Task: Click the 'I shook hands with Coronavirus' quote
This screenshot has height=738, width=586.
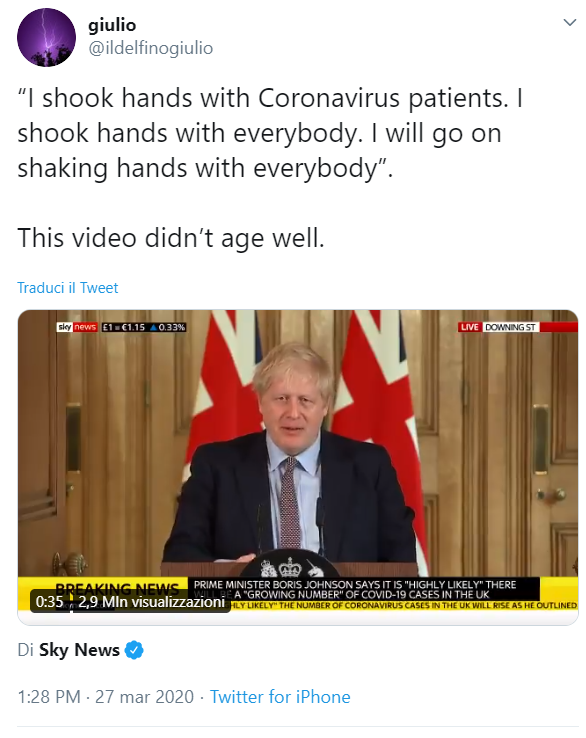Action: [x=270, y=133]
